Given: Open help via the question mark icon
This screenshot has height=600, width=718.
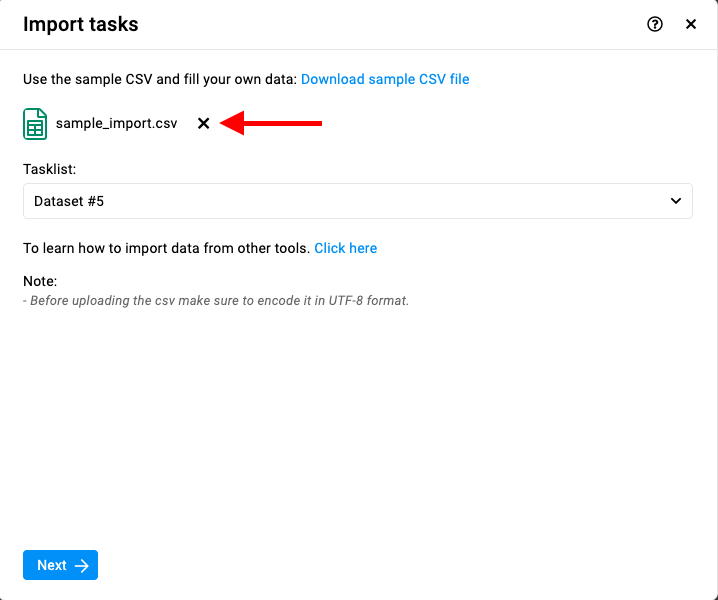Looking at the screenshot, I should click(x=655, y=24).
